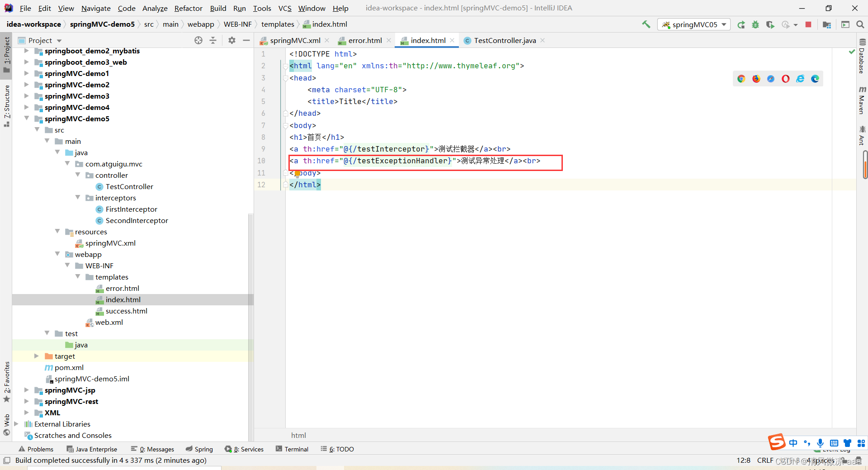Locate current file in Project tree
This screenshot has height=470, width=868.
[x=198, y=40]
